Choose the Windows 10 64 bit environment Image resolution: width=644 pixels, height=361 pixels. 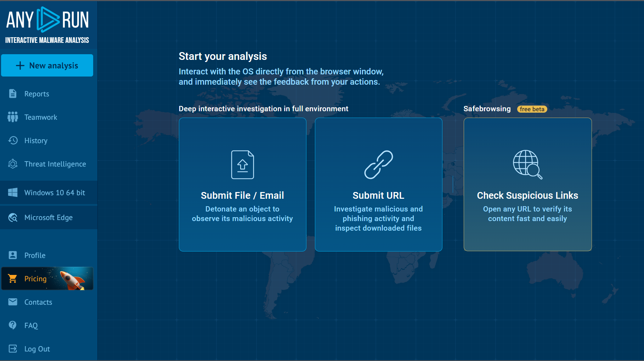tap(49, 193)
